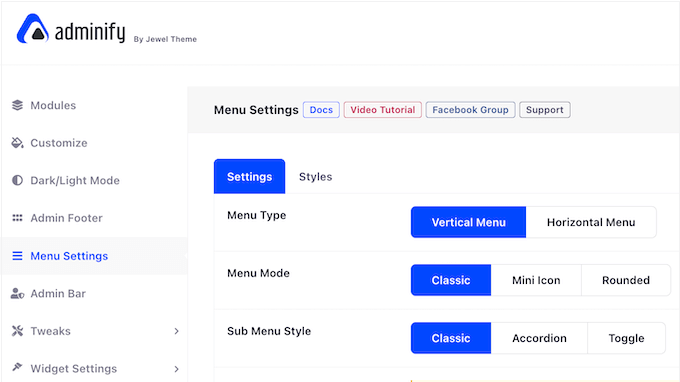The width and height of the screenshot is (680, 382).
Task: Click the 'Menu Mode' label
Action: [258, 273]
